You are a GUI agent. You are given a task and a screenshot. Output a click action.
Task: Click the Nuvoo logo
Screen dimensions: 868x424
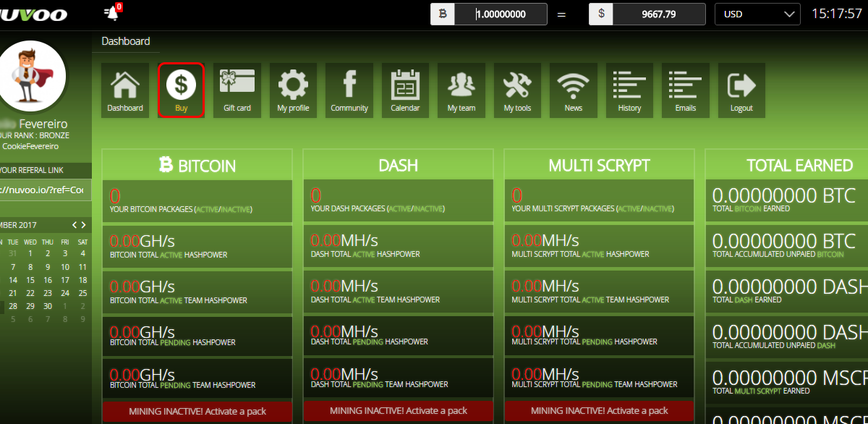pos(34,14)
